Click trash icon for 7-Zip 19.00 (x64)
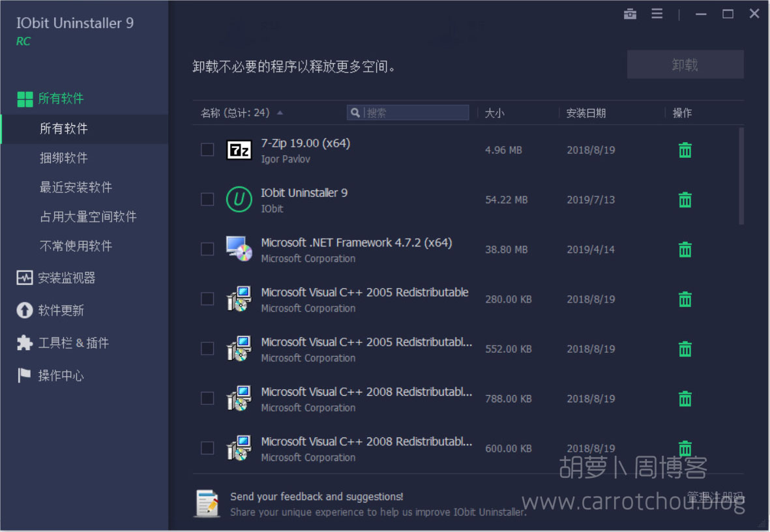Screen dimensions: 770x532 coord(685,150)
